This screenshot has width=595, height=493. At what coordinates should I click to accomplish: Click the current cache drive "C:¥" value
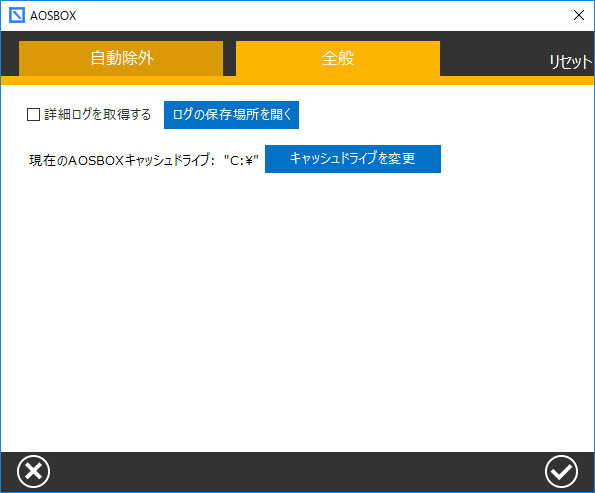[x=241, y=161]
